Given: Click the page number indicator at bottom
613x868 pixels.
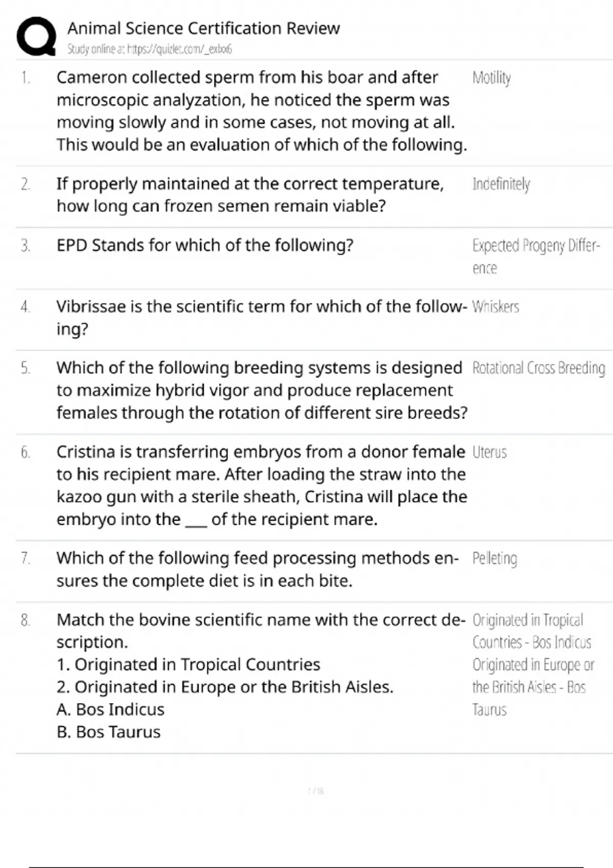Looking at the screenshot, I should click(316, 791).
